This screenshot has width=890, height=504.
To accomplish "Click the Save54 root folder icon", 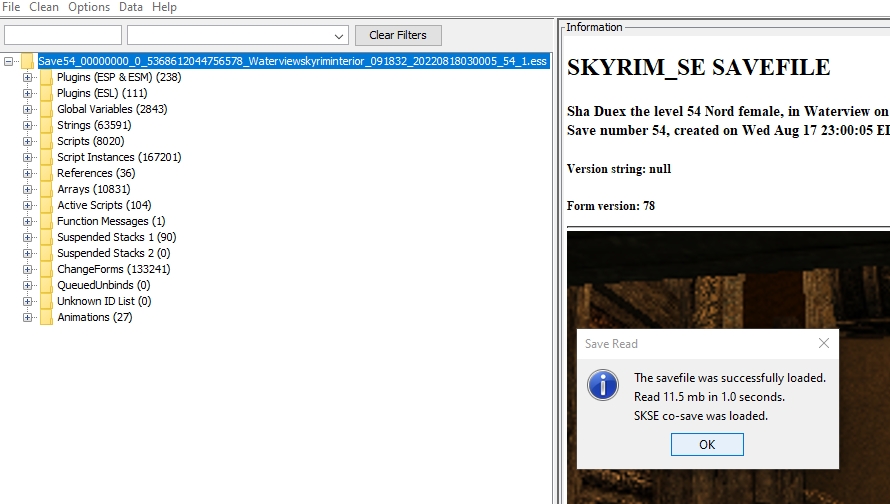I will [x=28, y=61].
